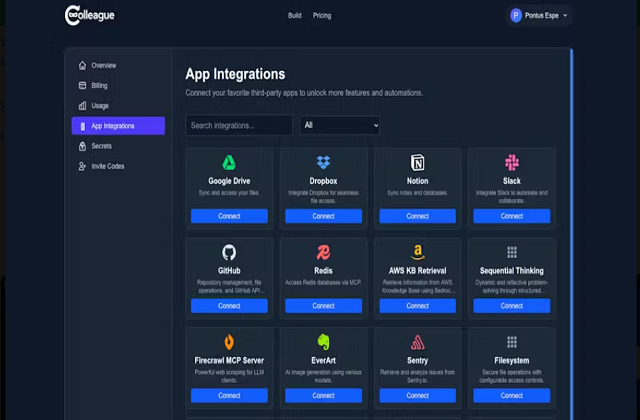Click the Sentry icon
Viewport: 640px width, 420px height.
click(x=418, y=342)
